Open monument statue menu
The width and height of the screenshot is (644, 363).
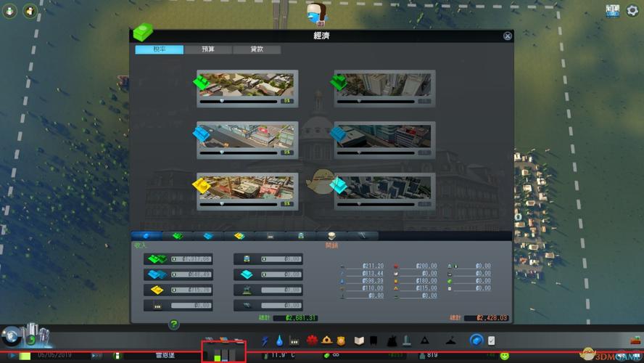(x=407, y=340)
